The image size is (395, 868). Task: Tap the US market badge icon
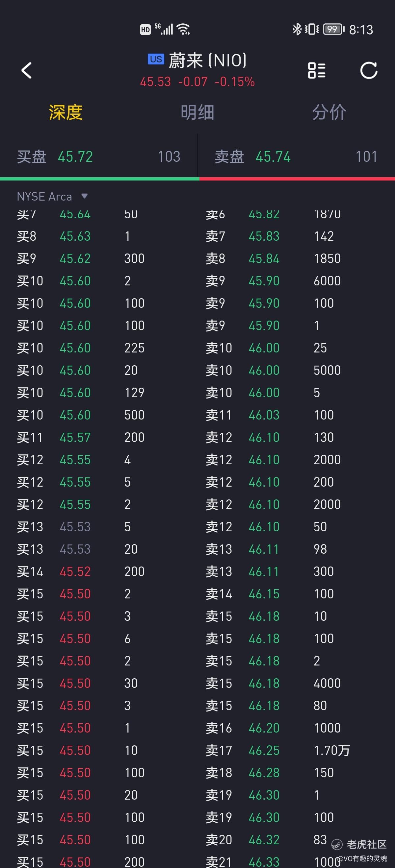[x=156, y=59]
